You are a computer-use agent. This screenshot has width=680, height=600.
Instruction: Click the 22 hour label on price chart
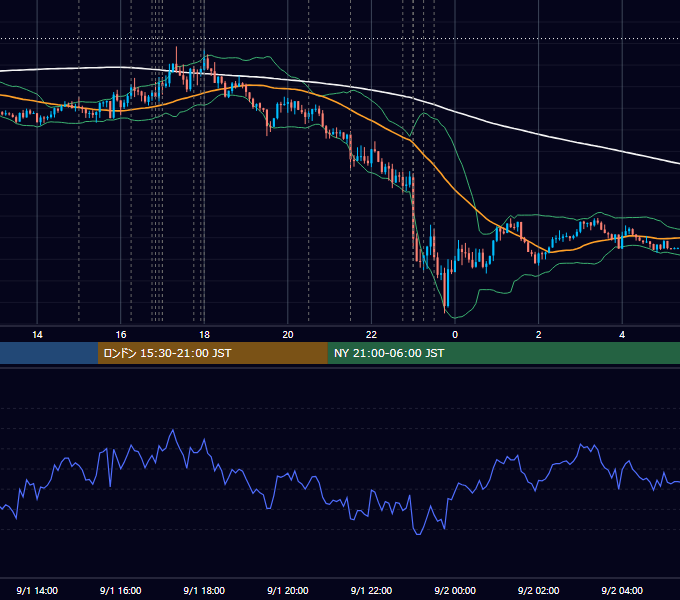click(x=371, y=335)
